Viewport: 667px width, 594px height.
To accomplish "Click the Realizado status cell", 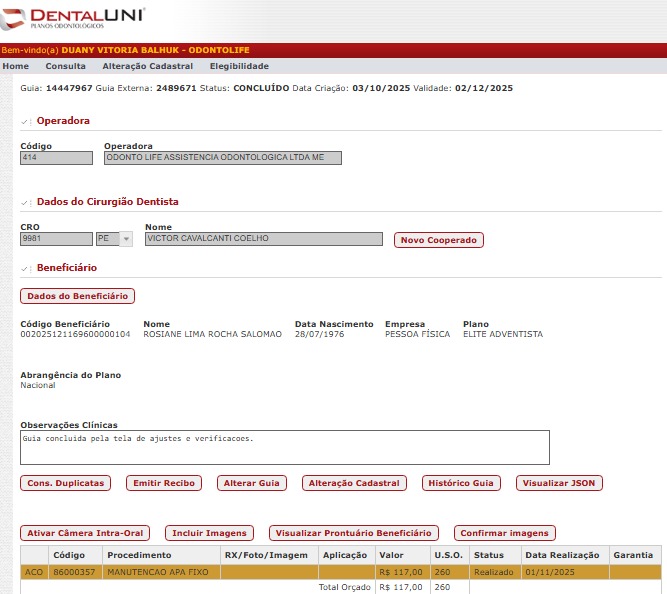I will 496,572.
